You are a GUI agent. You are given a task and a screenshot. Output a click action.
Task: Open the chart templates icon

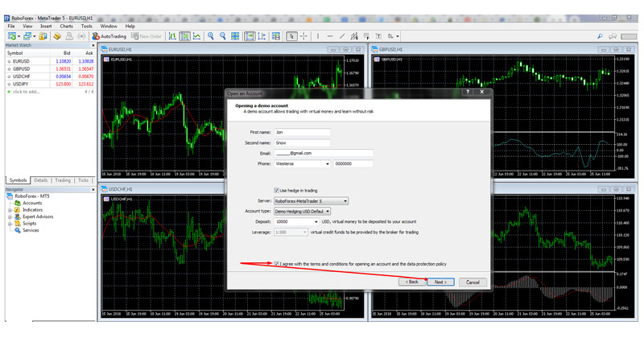[276, 36]
